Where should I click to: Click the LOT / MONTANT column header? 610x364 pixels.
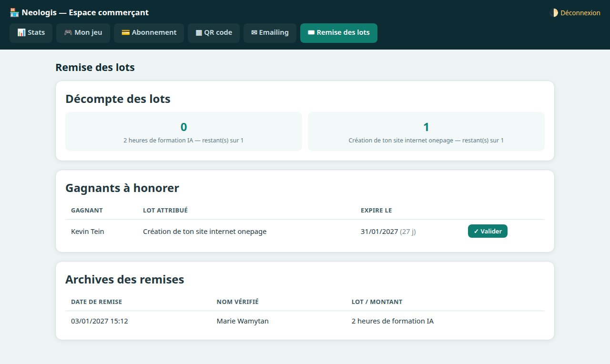coord(377,302)
